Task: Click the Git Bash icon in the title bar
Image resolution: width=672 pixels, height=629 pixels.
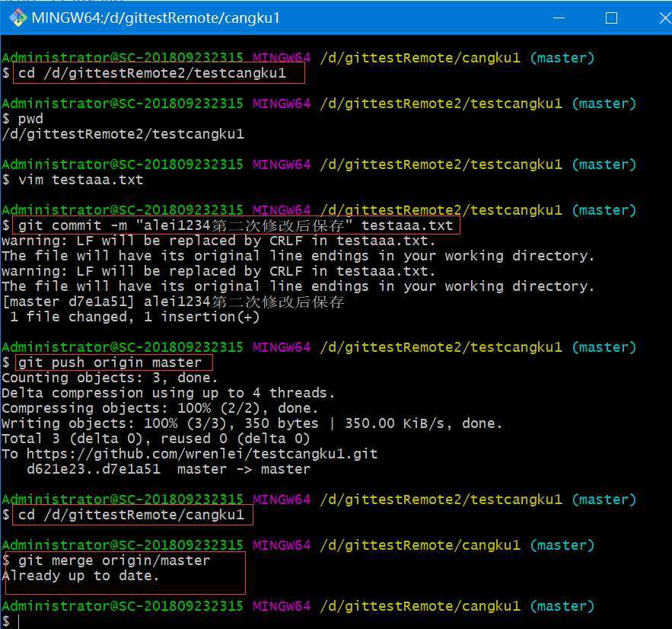Action: [x=18, y=18]
